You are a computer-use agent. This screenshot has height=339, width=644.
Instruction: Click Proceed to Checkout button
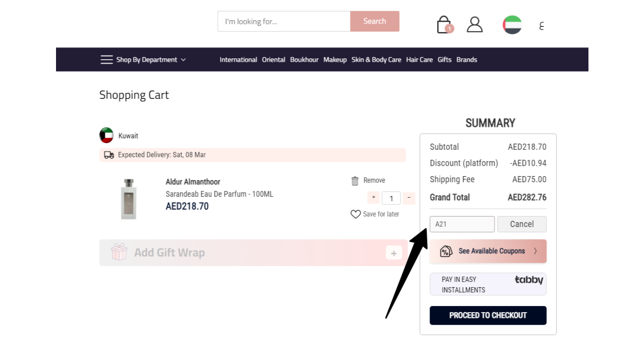488,315
